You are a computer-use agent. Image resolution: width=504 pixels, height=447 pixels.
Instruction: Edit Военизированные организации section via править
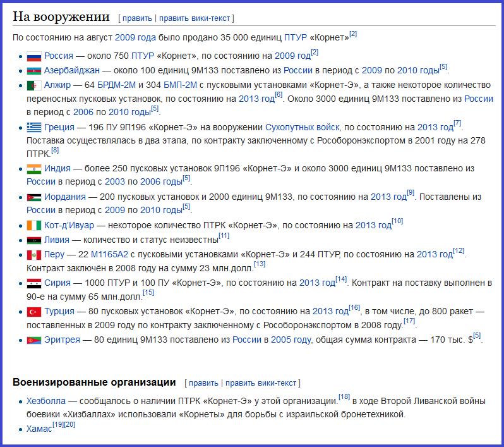(x=203, y=383)
